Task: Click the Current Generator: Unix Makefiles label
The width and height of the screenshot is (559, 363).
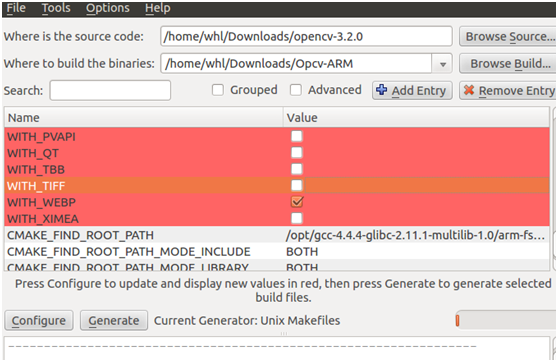Action: (247, 321)
